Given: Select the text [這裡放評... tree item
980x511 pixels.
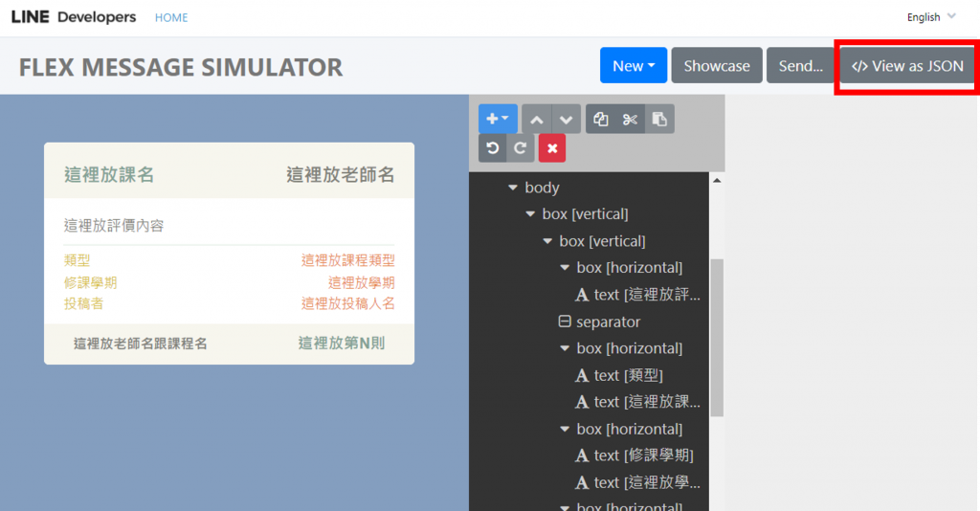Looking at the screenshot, I should (637, 294).
